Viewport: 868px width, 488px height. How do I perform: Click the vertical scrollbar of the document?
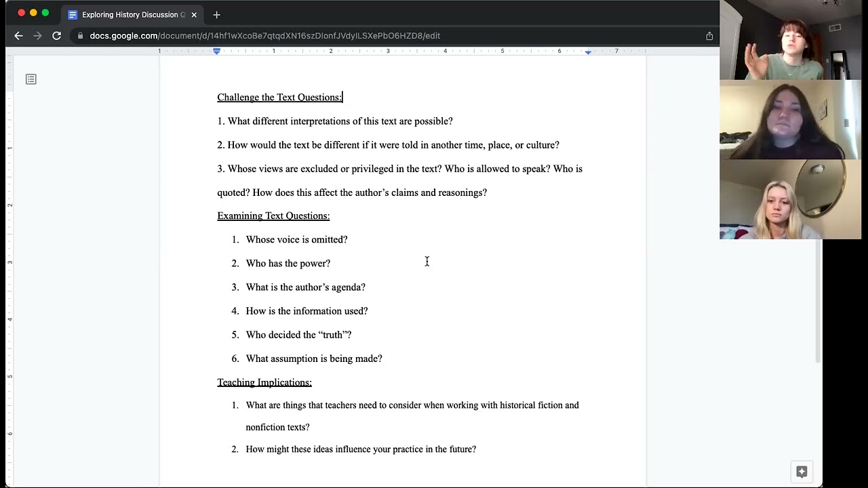click(x=818, y=302)
